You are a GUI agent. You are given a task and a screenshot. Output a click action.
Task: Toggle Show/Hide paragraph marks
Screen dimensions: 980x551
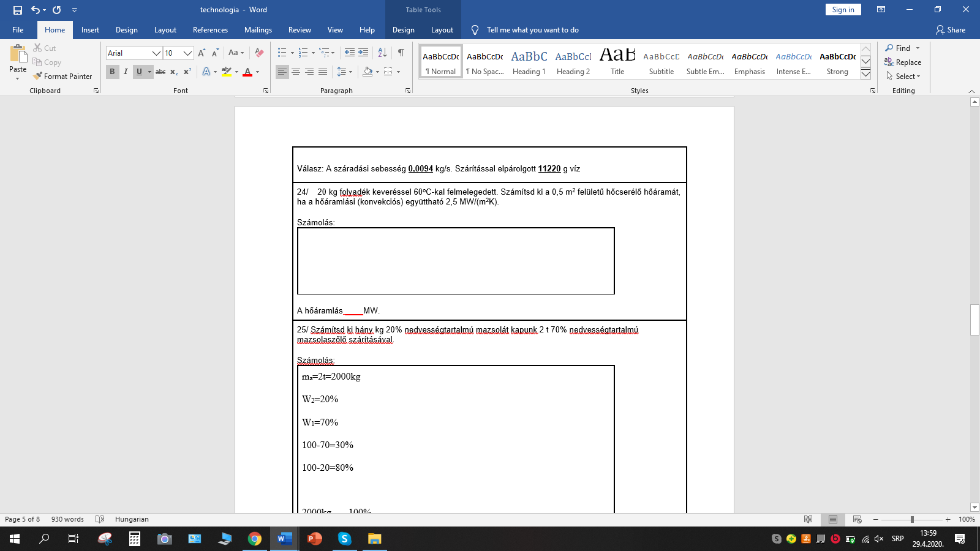(x=401, y=53)
